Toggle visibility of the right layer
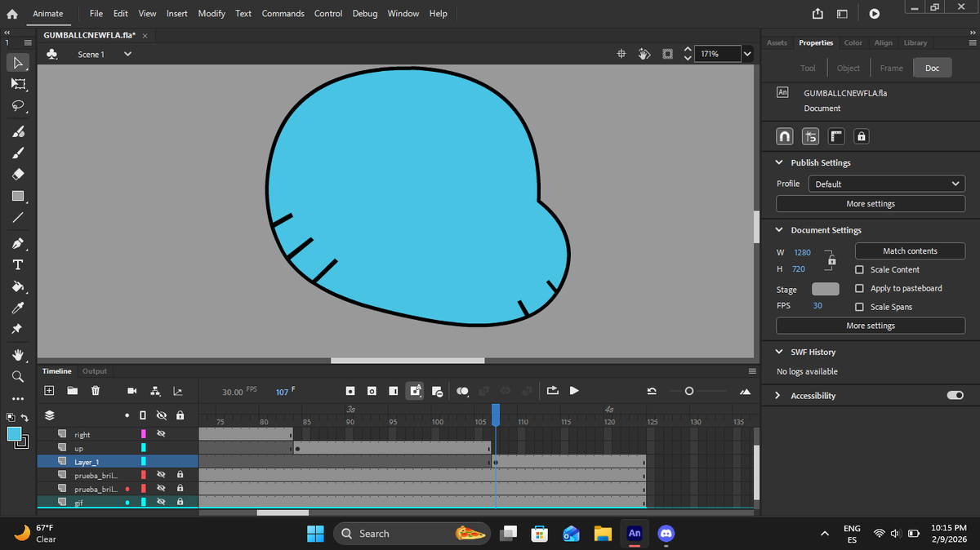The width and height of the screenshot is (980, 550). (161, 434)
